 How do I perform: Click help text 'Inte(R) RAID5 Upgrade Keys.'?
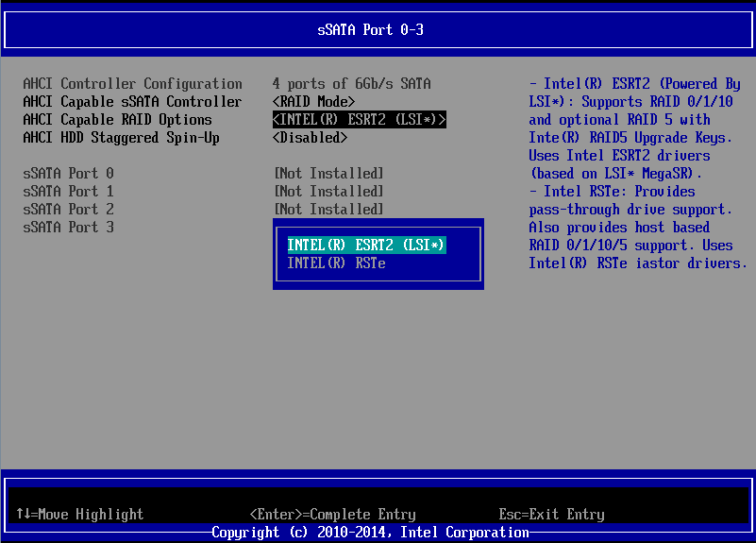coord(630,138)
